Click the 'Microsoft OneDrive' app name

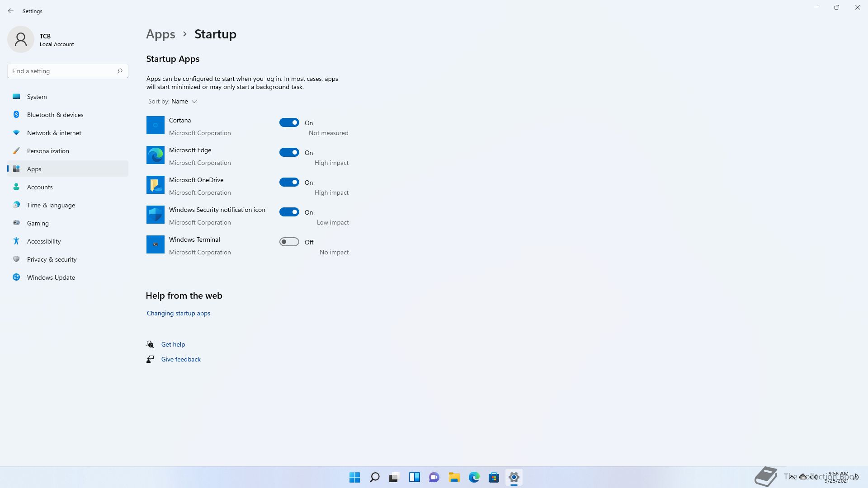[x=196, y=180]
